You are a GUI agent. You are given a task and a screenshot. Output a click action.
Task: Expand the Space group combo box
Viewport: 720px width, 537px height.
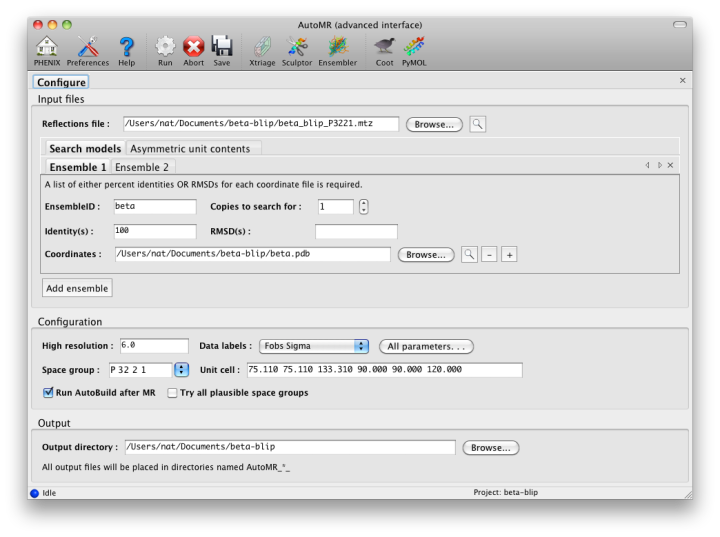181,370
